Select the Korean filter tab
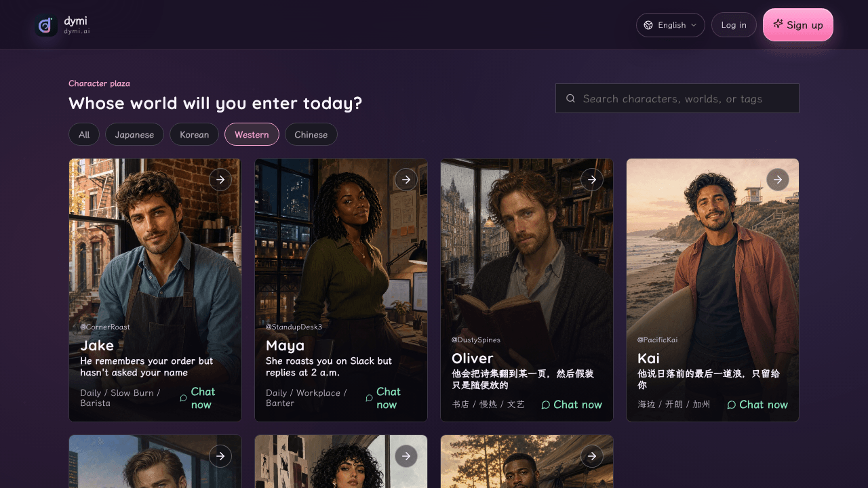This screenshot has height=488, width=868. coord(195,134)
